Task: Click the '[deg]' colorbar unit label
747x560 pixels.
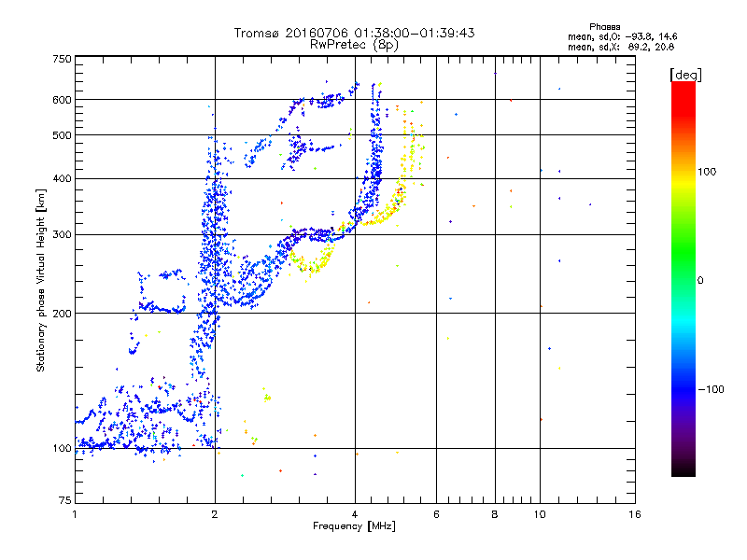Action: pos(685,75)
